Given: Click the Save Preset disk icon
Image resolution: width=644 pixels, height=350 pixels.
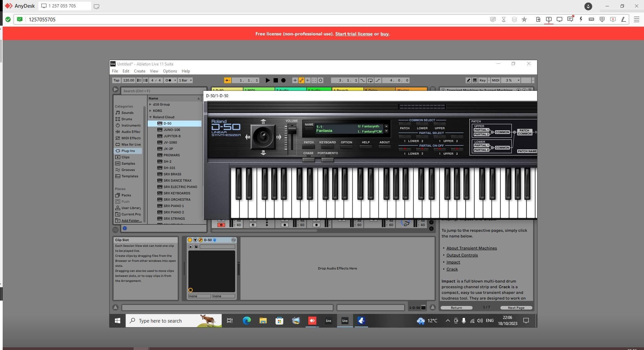Looking at the screenshot, I should [196, 247].
